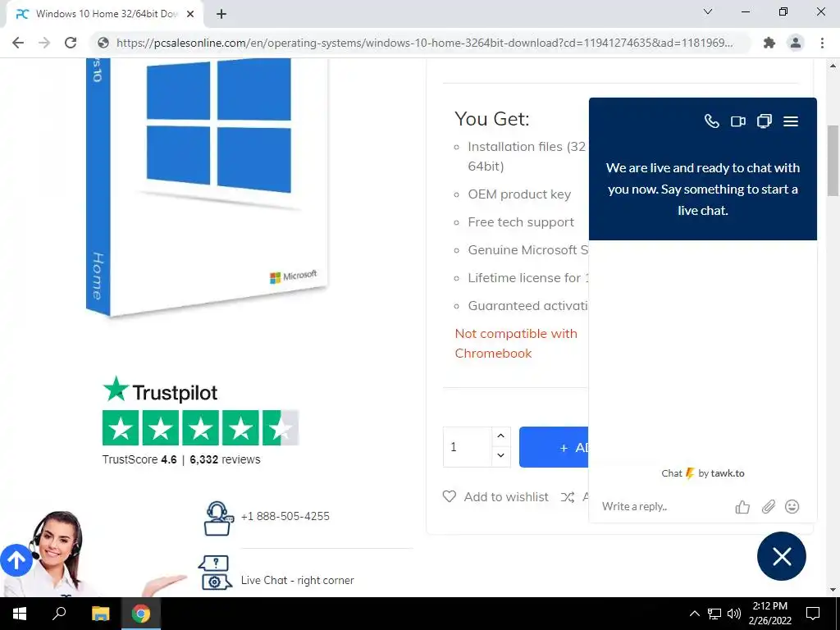The width and height of the screenshot is (840, 630).
Task: Send a thumbs-up rating in chat
Action: pyautogui.click(x=742, y=507)
